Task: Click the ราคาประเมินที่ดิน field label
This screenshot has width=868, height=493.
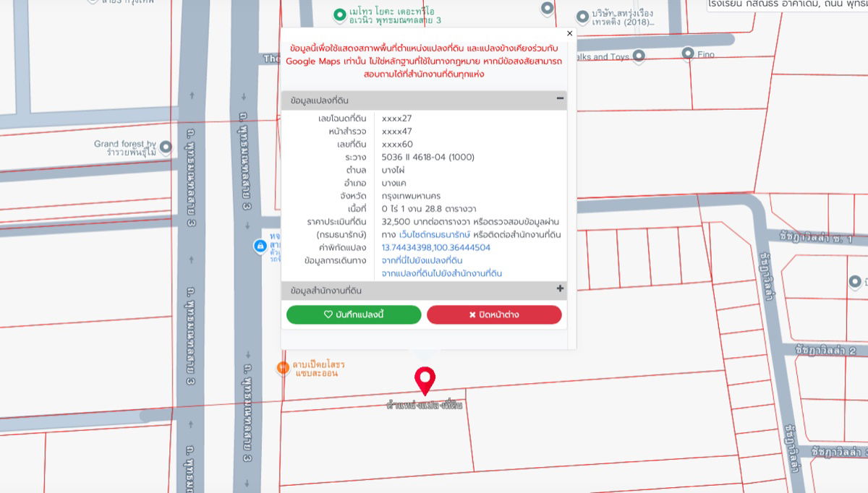Action: pos(337,221)
